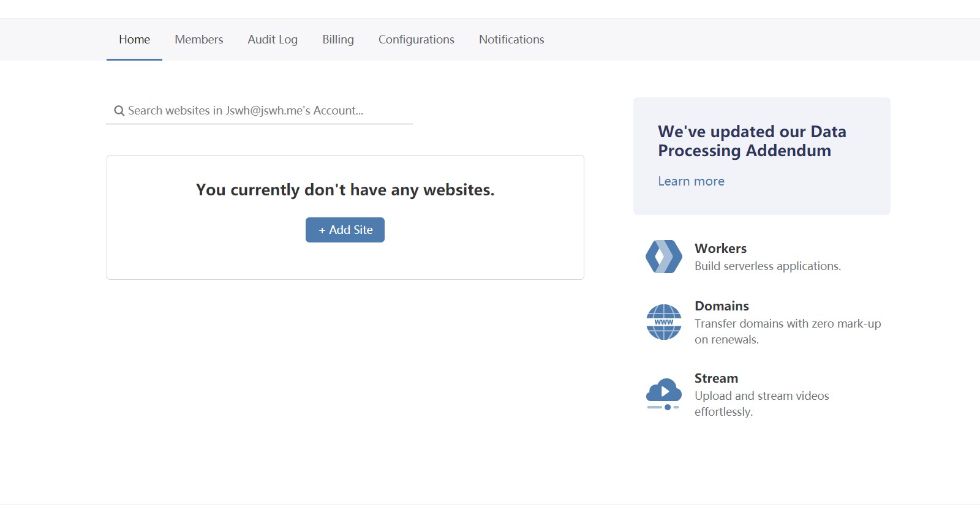Open the Stream heading link
This screenshot has height=518, width=980.
[716, 378]
